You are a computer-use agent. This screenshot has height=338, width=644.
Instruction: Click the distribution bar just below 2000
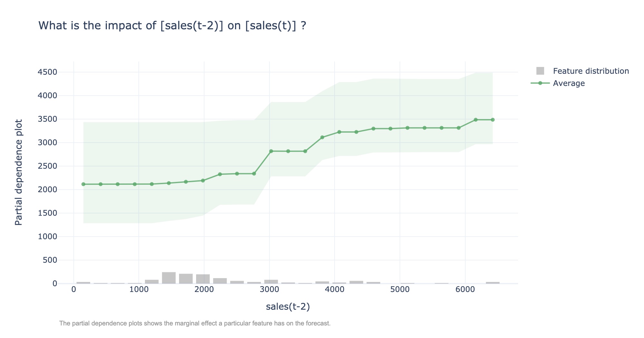[x=203, y=279]
